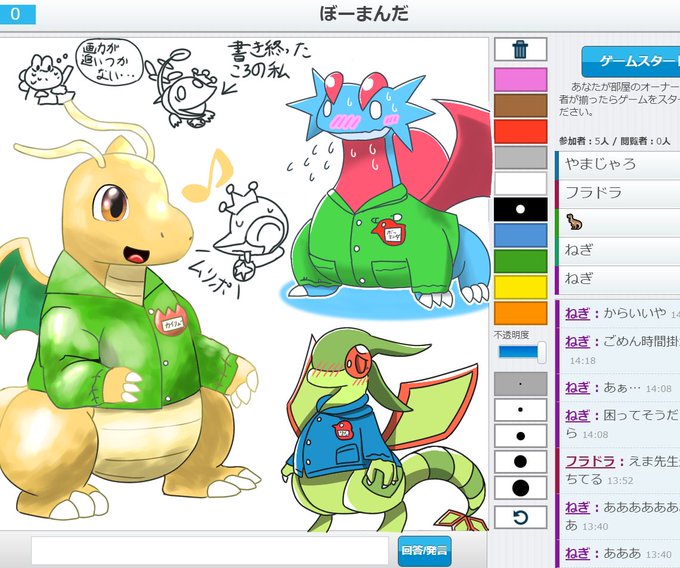Choose the medium brush size dot
Screen dimensions: 680x568
coord(520,436)
